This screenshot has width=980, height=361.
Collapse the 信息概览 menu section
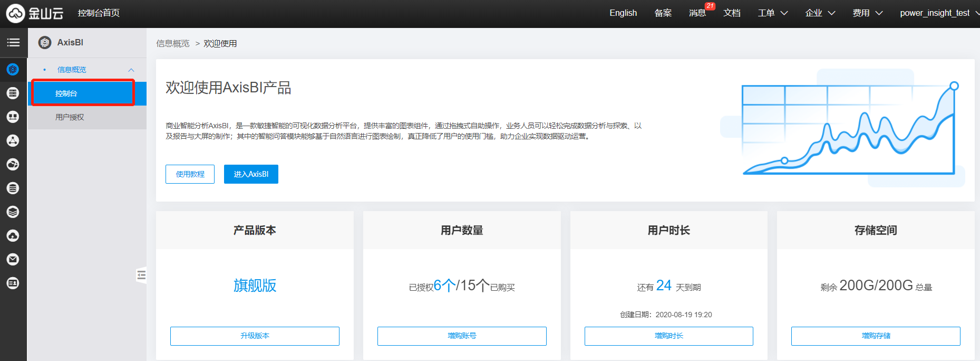pos(131,70)
